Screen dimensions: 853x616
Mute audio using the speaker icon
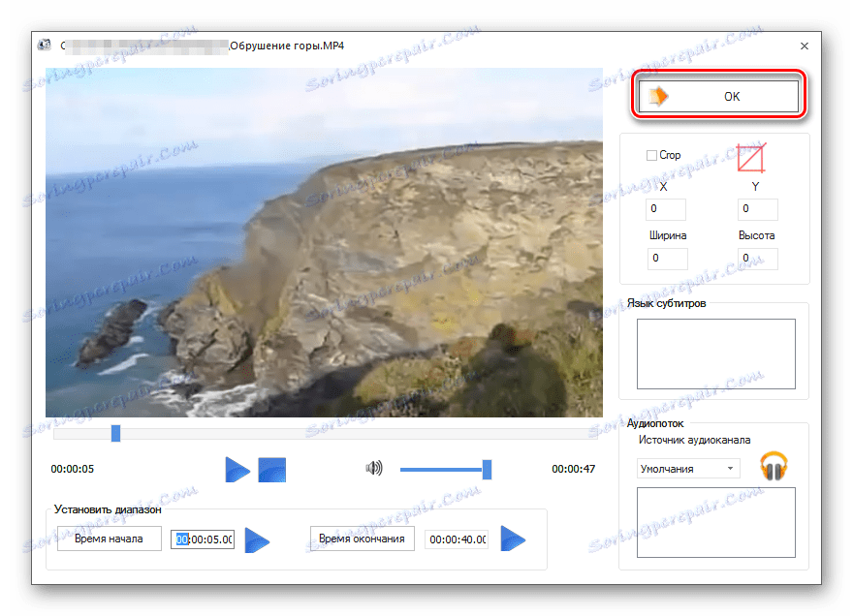coord(374,468)
